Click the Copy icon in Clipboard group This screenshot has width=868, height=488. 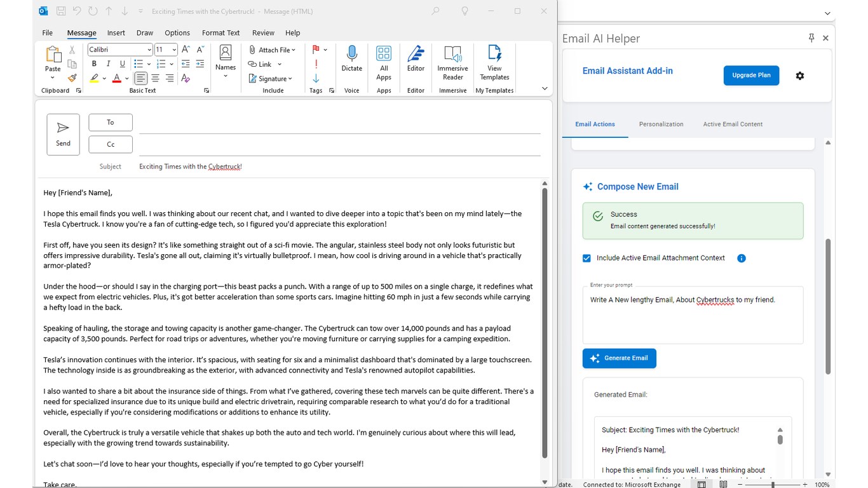(x=72, y=64)
